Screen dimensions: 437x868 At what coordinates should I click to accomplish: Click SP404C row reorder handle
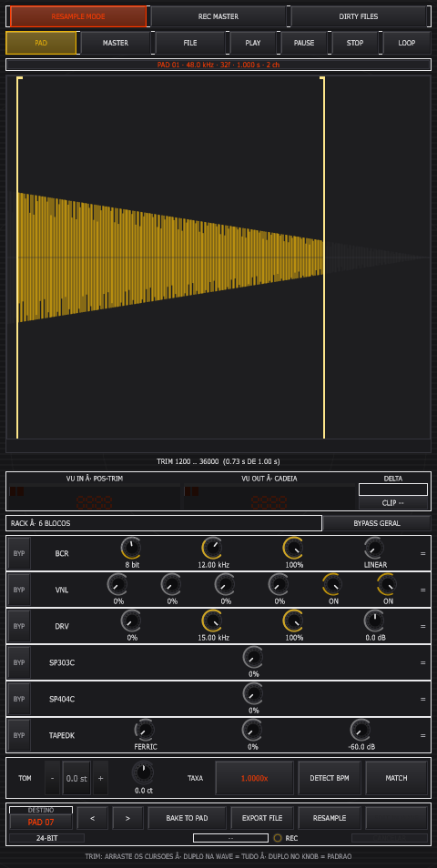click(422, 699)
